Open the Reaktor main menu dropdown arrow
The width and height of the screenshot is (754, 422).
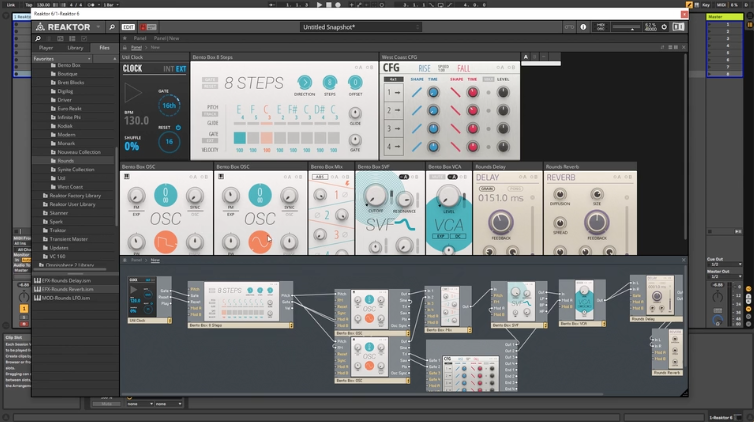click(98, 27)
